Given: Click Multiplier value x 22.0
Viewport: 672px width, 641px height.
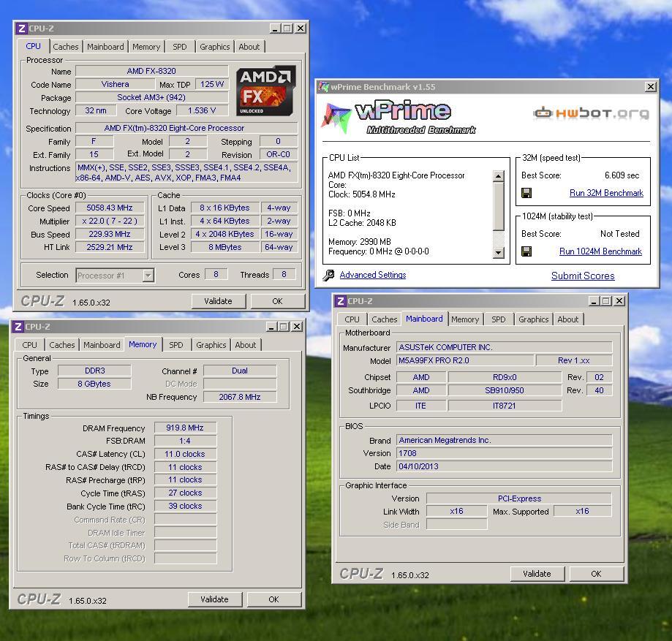Looking at the screenshot, I should point(110,221).
